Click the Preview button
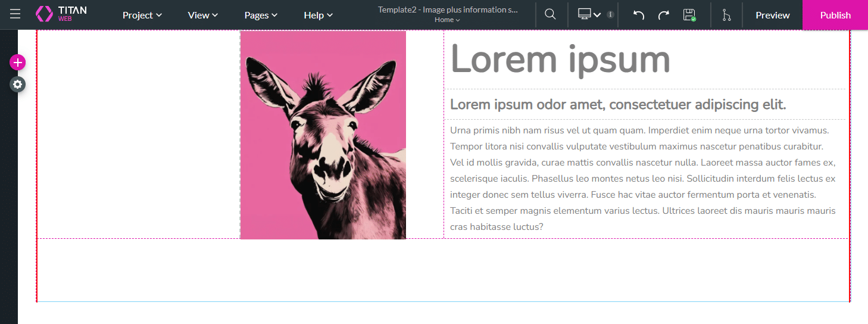 click(x=772, y=15)
